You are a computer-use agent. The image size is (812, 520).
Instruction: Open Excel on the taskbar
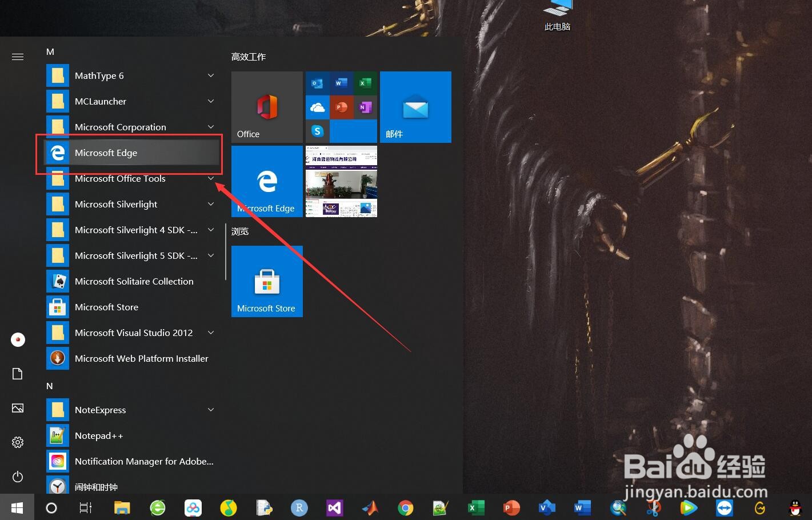pyautogui.click(x=475, y=507)
